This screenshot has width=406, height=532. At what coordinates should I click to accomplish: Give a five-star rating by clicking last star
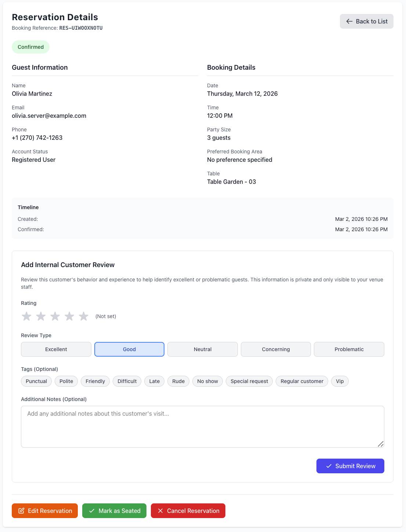click(x=84, y=316)
